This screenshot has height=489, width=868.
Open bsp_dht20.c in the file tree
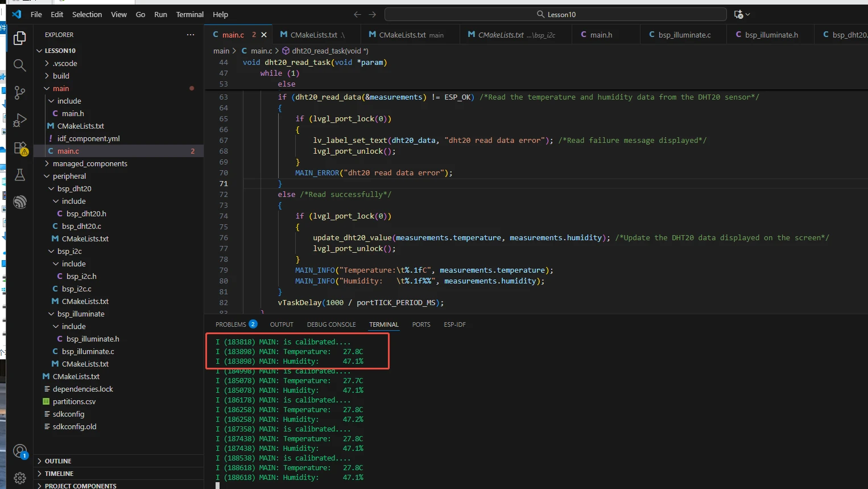click(x=81, y=226)
